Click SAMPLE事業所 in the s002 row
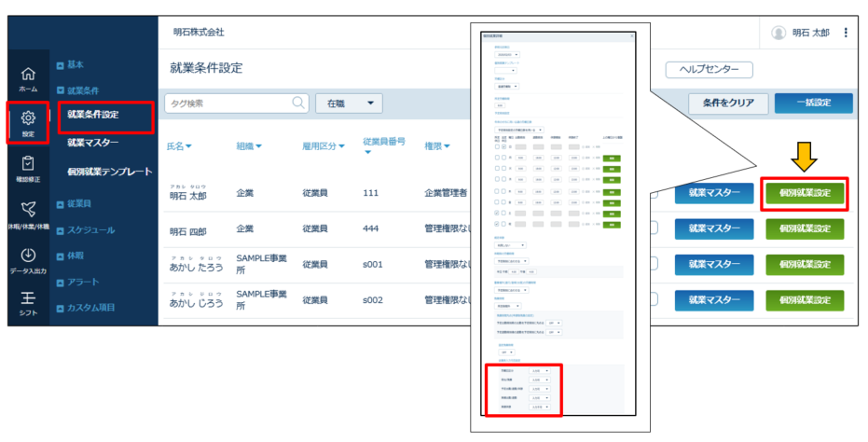This screenshot has width=868, height=442. tap(261, 299)
